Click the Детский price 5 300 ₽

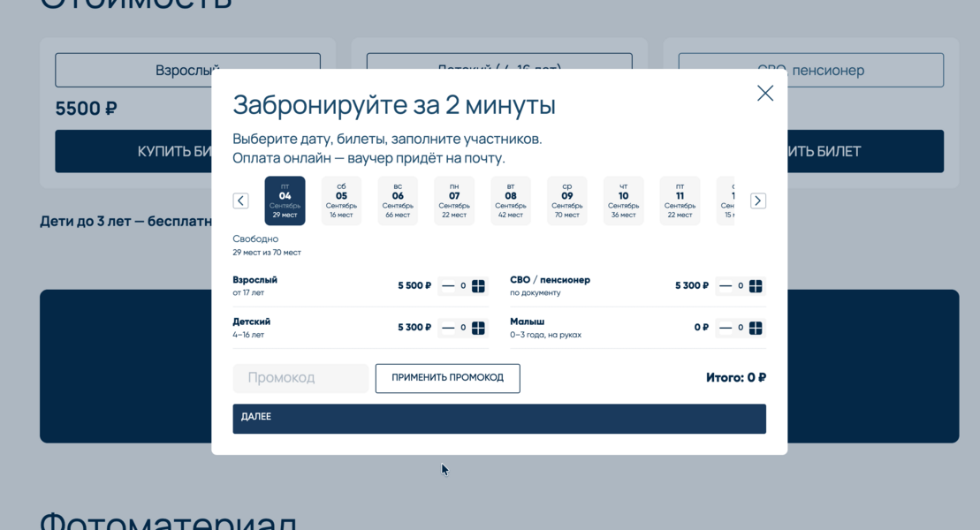pos(414,328)
